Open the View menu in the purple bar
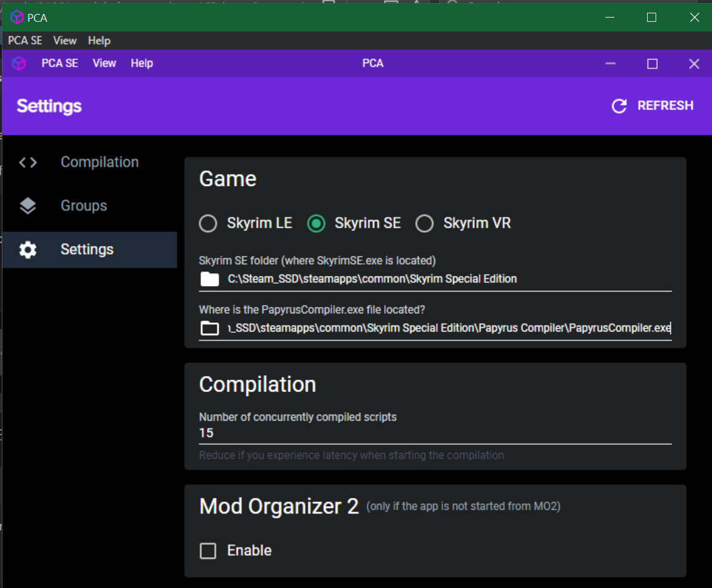The image size is (712, 588). coord(104,64)
